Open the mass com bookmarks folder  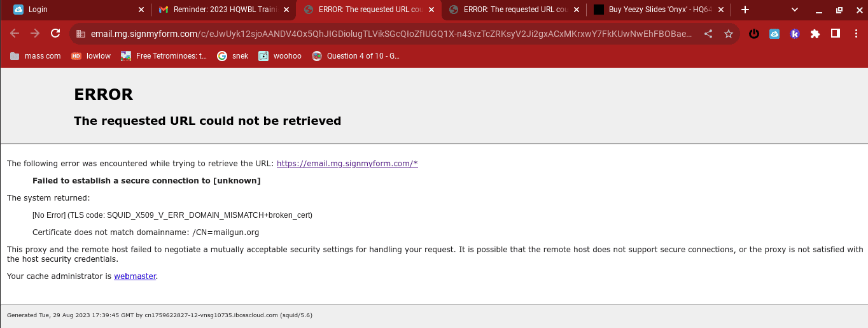click(x=36, y=56)
